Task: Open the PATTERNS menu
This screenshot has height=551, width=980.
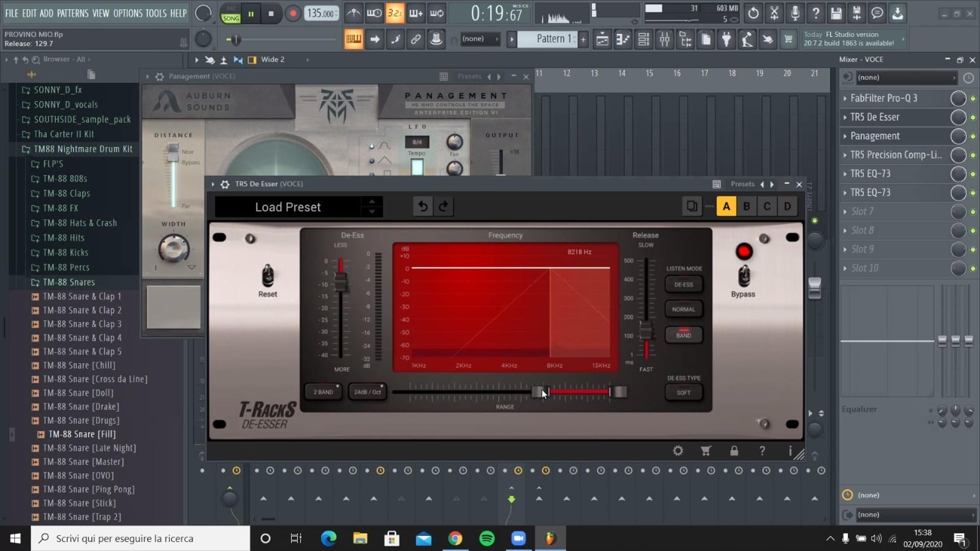Action: pos(73,13)
